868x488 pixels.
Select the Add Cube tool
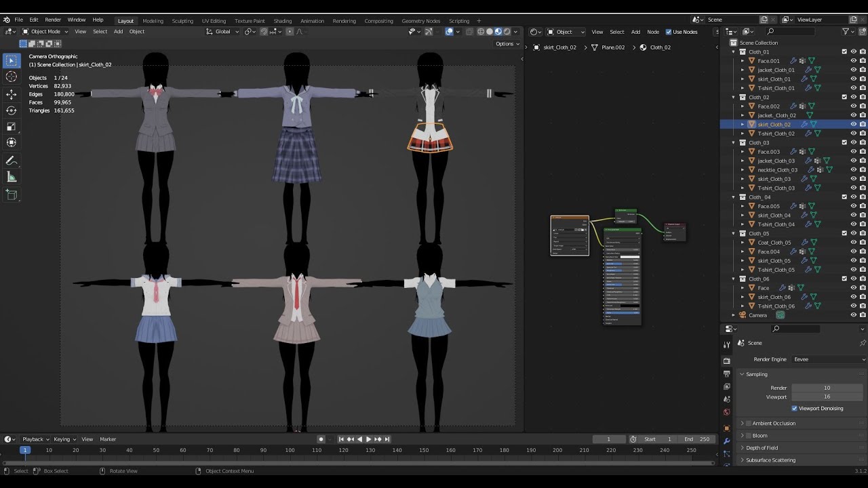[11, 195]
